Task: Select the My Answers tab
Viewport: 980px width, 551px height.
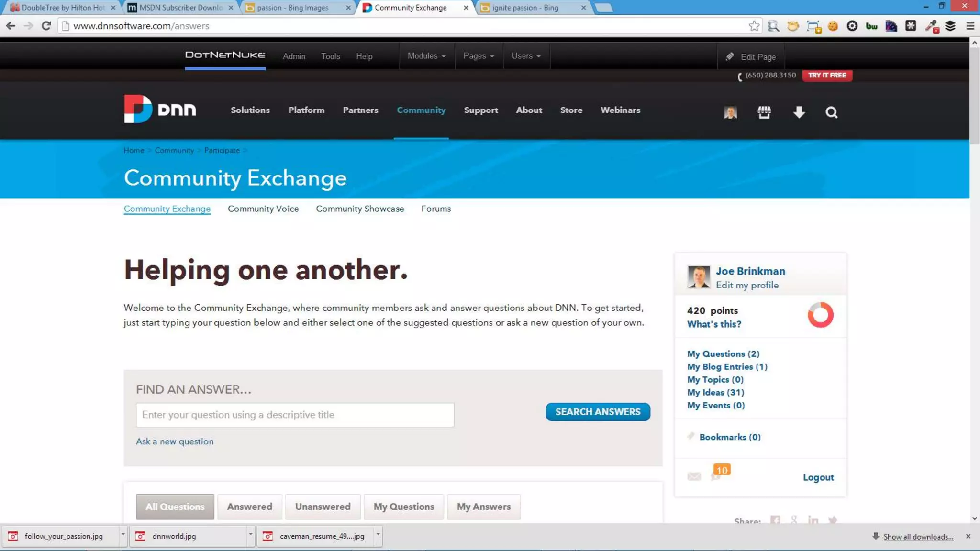Action: pyautogui.click(x=483, y=507)
